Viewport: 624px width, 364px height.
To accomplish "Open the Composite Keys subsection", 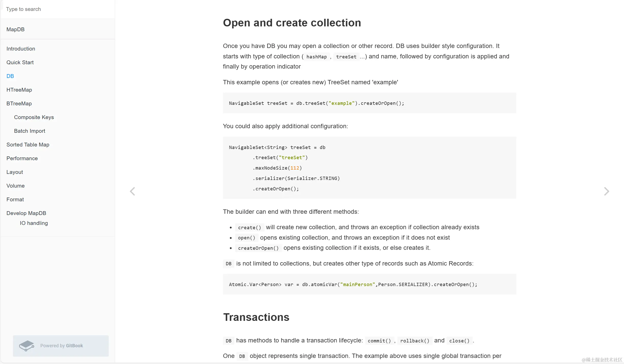I will click(x=34, y=117).
